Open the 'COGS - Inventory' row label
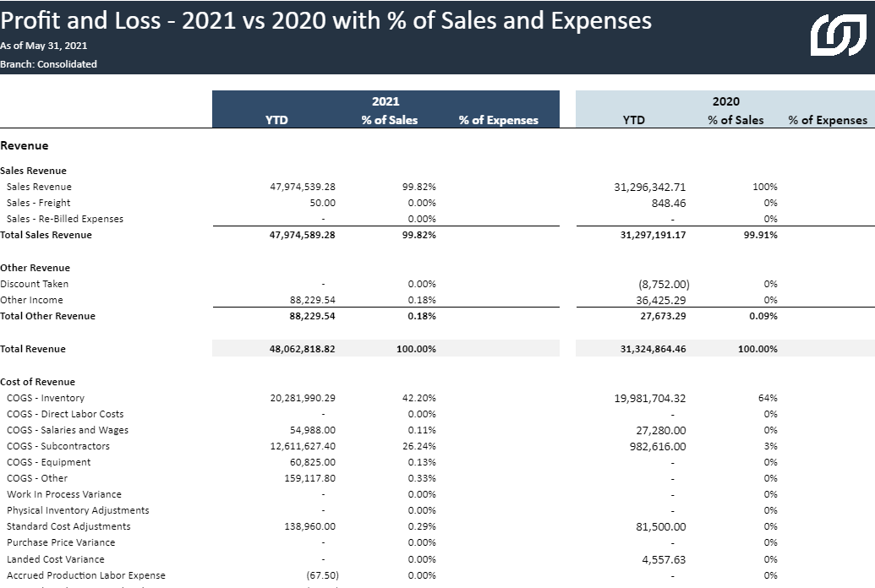 [46, 398]
